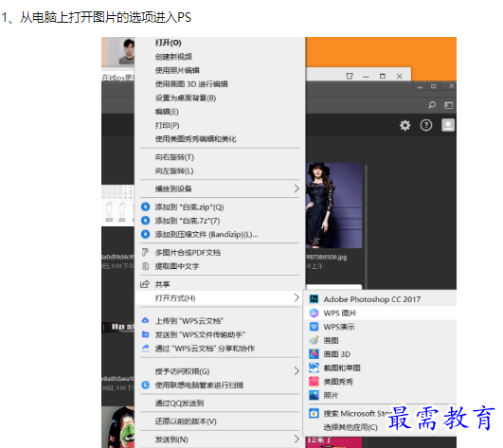The height and width of the screenshot is (448, 503).
Task: Click the 联想电脑管家 scan icon
Action: (x=146, y=385)
